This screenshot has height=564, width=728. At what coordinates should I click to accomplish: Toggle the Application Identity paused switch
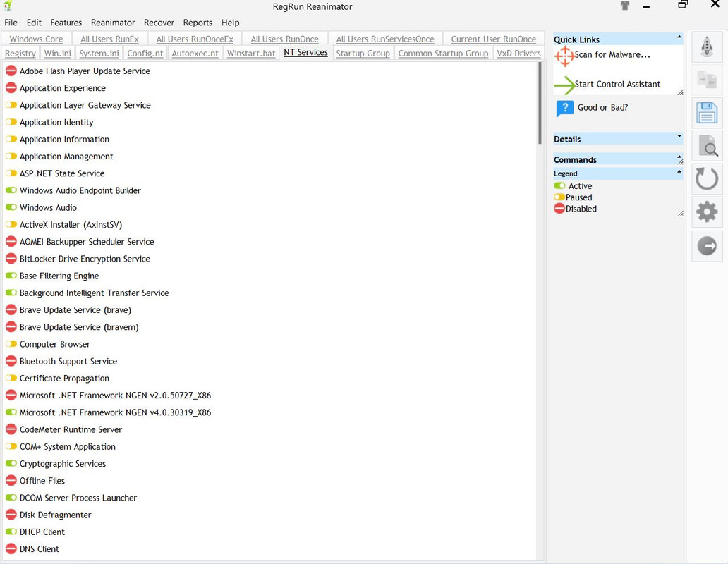[11, 122]
